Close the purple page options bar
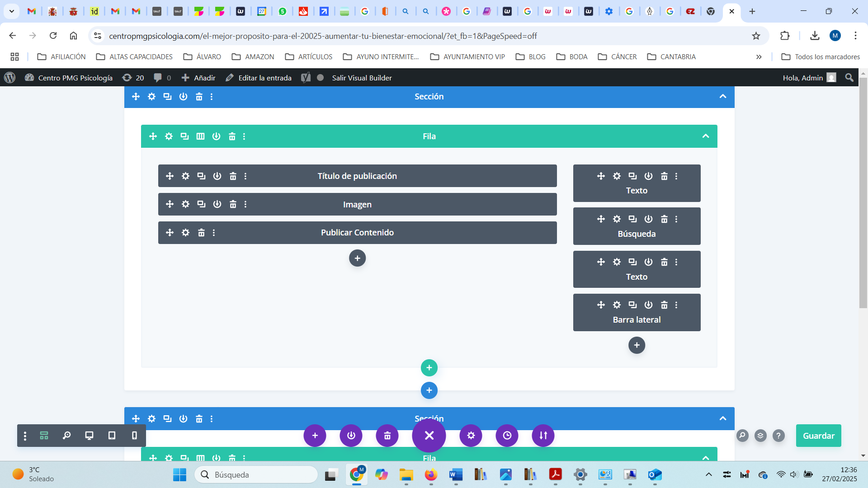Image resolution: width=868 pixels, height=488 pixels. (x=429, y=435)
